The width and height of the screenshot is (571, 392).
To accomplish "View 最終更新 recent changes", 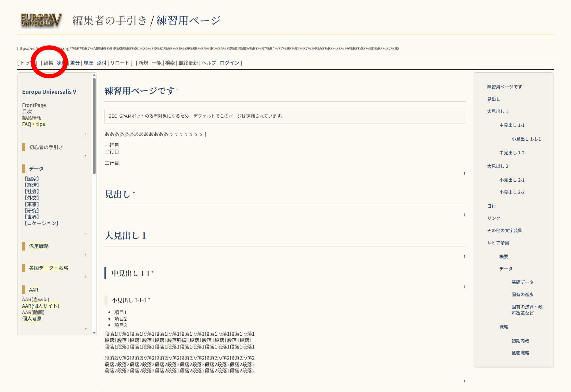I will (x=188, y=62).
